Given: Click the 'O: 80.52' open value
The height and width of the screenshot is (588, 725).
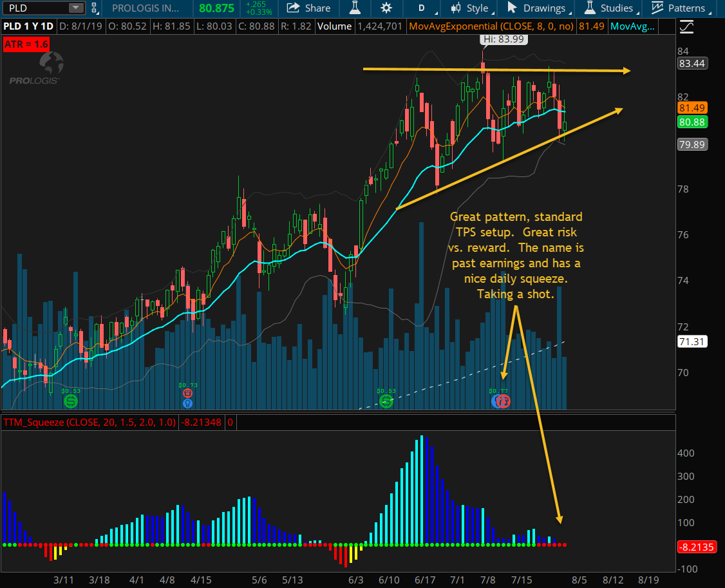Looking at the screenshot, I should point(127,26).
